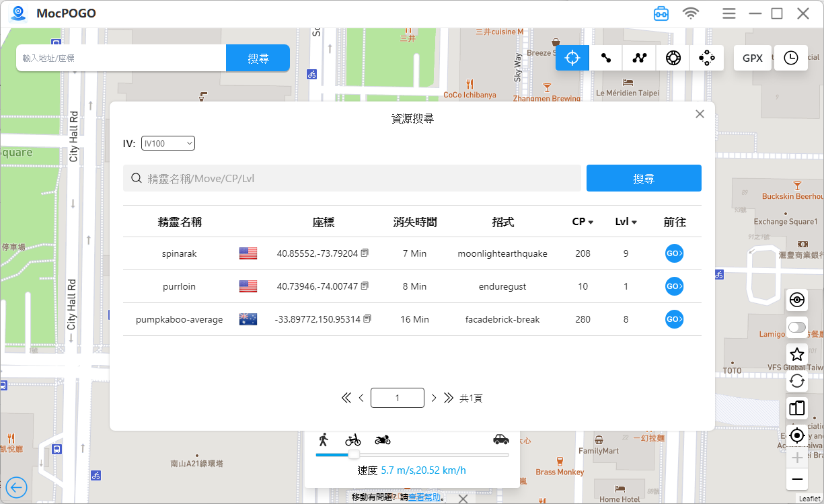Click the blue 搜尋 button in resource panel
This screenshot has width=824, height=504.
pos(644,178)
